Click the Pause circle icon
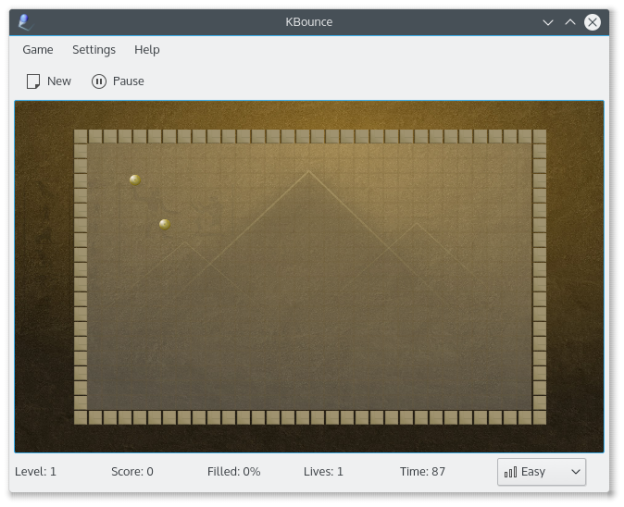 tap(99, 81)
